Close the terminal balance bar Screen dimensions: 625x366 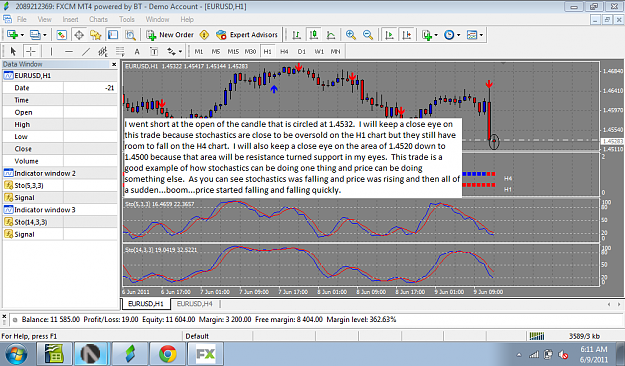(4, 316)
